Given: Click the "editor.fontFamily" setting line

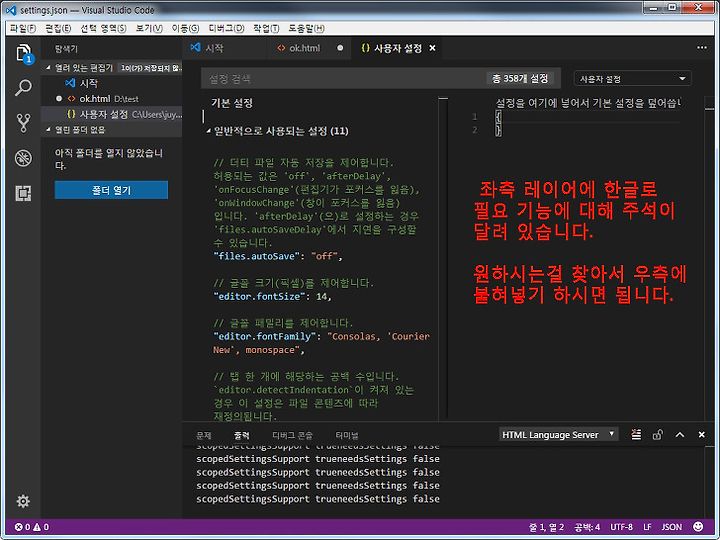Looking at the screenshot, I should [x=321, y=343].
